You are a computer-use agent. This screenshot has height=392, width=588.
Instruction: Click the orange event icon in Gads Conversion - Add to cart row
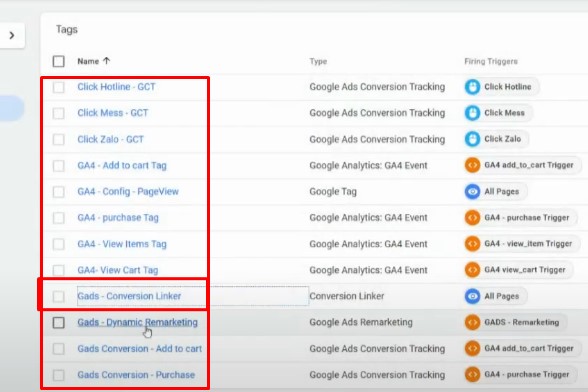(x=472, y=348)
